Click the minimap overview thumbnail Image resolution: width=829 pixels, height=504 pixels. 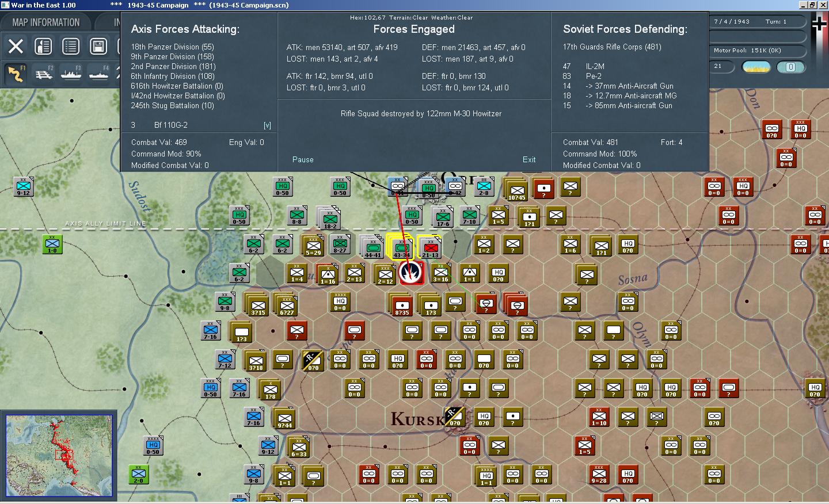[x=59, y=456]
